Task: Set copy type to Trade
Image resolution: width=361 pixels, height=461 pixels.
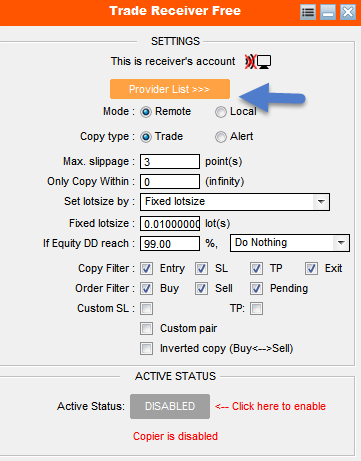Action: (146, 137)
